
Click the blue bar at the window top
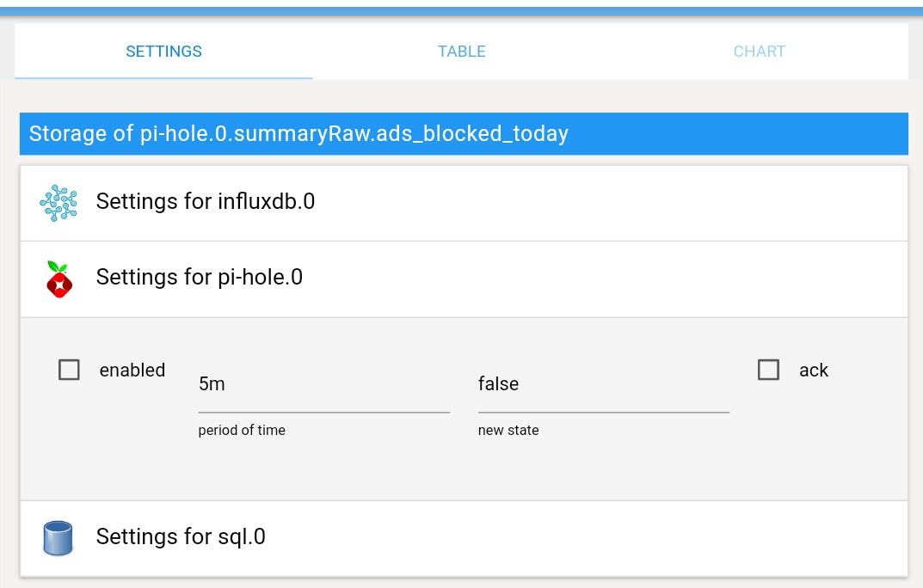point(461,11)
